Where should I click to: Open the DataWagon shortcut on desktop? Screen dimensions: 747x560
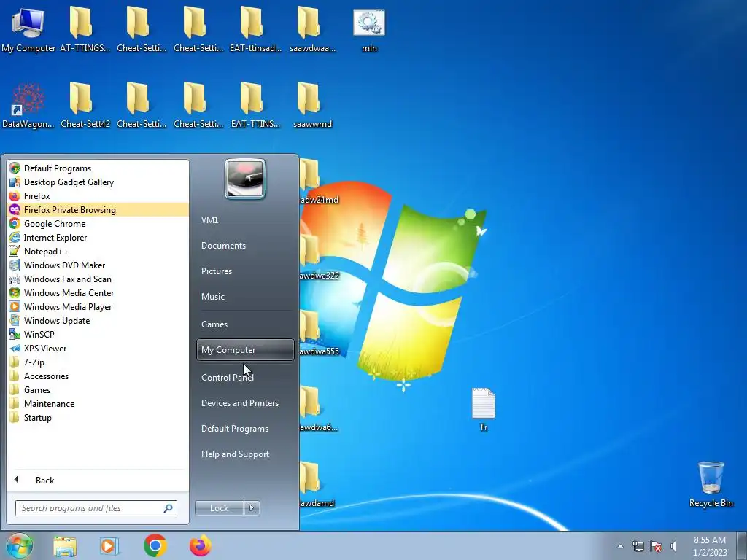click(x=28, y=105)
